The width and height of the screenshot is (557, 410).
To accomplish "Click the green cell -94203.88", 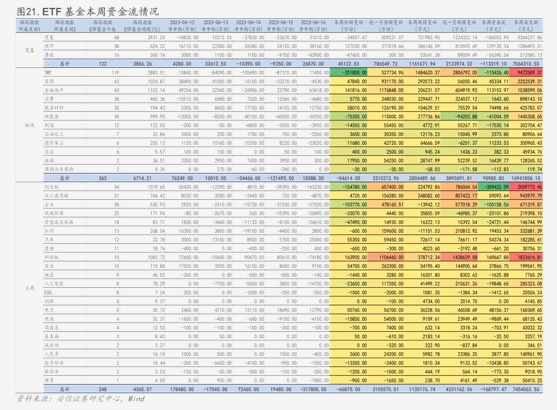I will tap(460, 117).
